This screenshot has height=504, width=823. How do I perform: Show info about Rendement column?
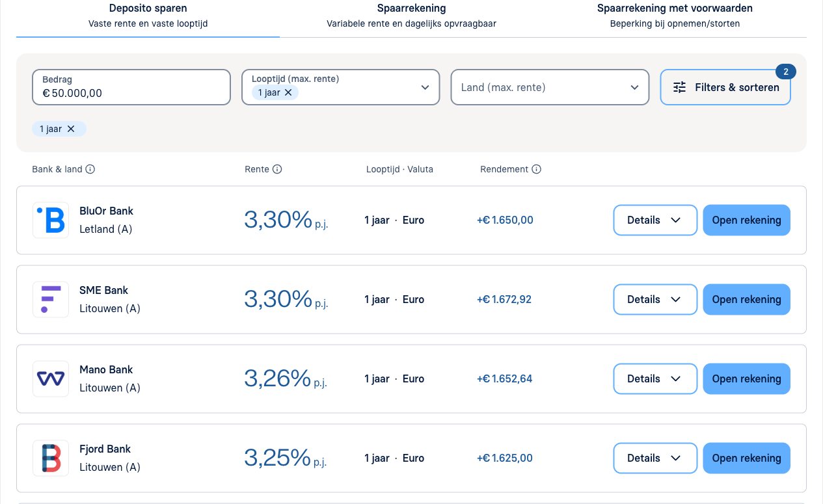pos(536,169)
